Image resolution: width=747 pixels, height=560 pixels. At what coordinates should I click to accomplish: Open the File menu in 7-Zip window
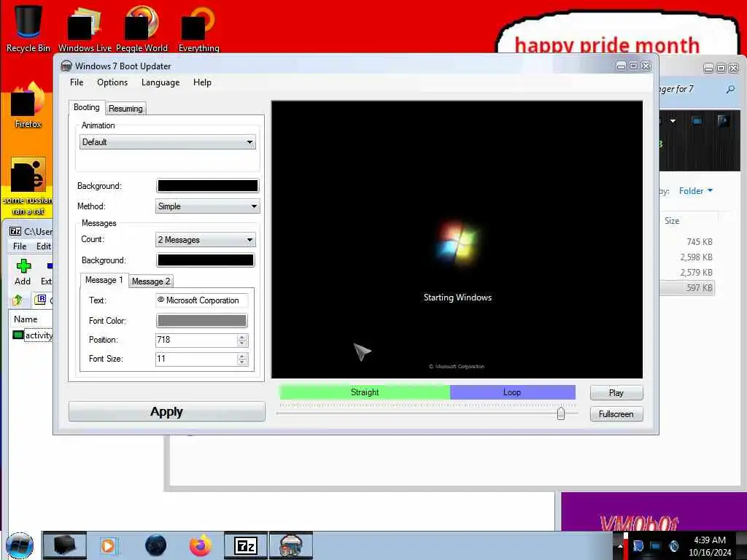pos(20,246)
